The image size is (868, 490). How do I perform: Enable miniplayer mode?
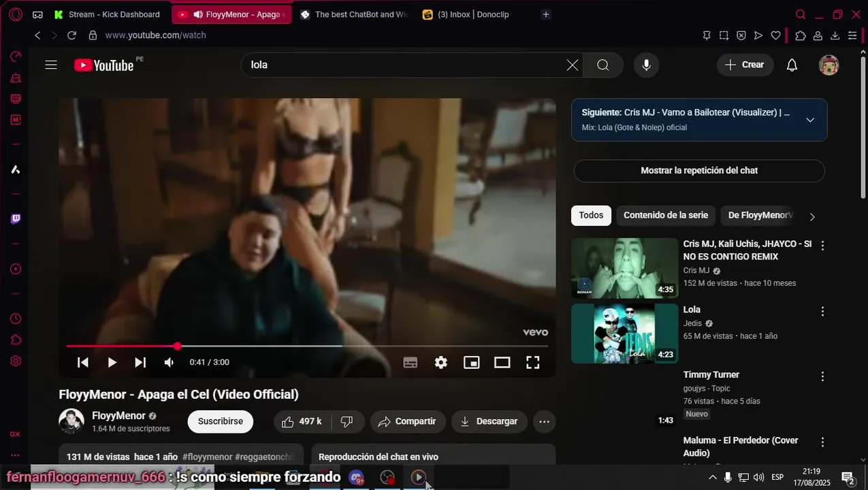point(472,363)
